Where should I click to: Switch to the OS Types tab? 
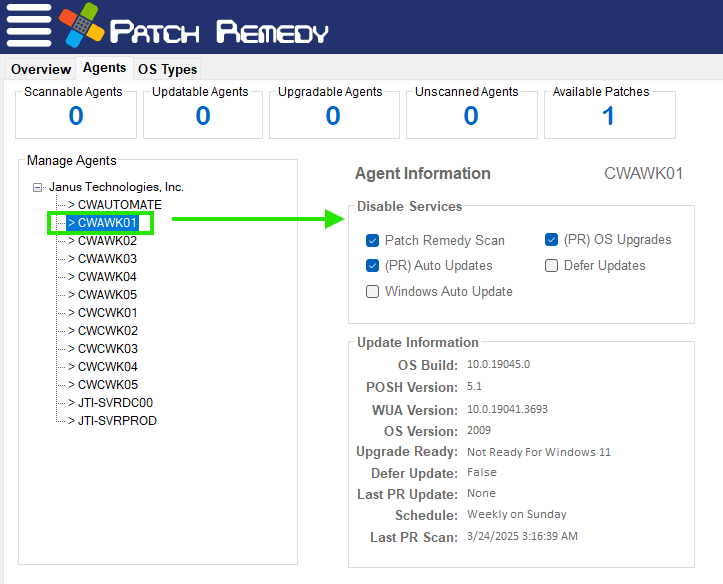pyautogui.click(x=168, y=69)
